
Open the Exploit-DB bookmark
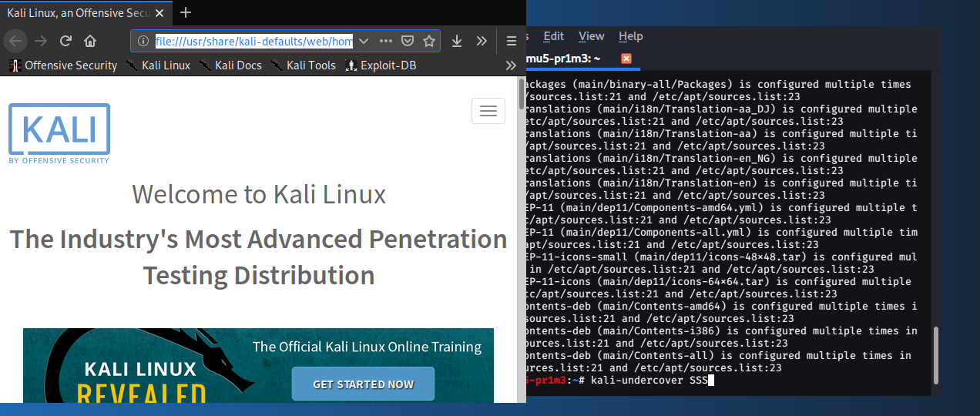(x=381, y=65)
